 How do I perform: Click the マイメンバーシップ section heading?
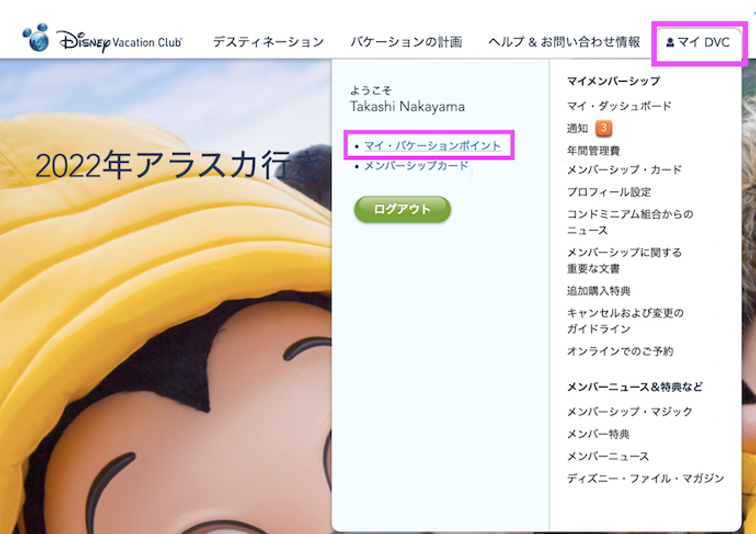click(x=614, y=81)
